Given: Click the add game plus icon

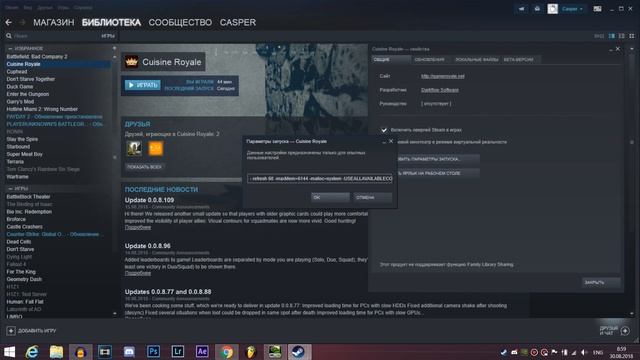Looking at the screenshot, I should (x=11, y=331).
